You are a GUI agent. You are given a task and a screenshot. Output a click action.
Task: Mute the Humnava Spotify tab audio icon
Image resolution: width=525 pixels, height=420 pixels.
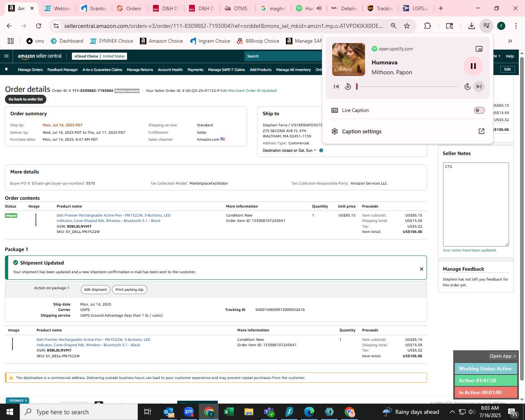pyautogui.click(x=319, y=8)
